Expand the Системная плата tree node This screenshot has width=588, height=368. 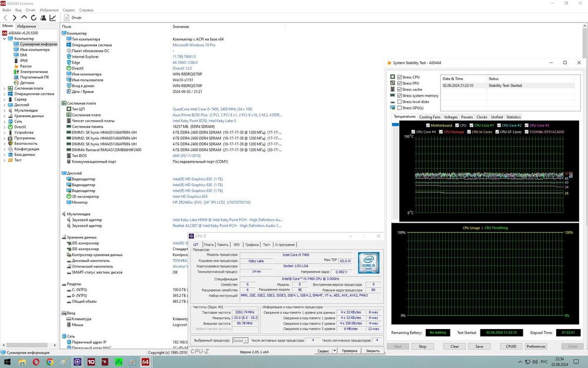(x=5, y=88)
